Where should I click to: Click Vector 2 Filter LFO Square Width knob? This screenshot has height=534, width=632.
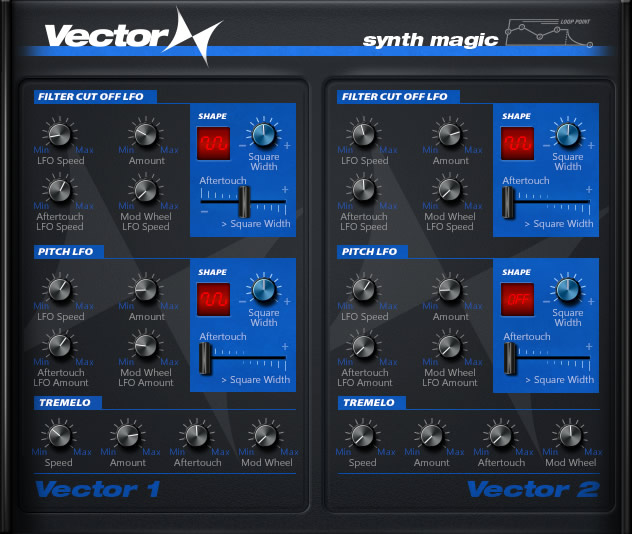(x=568, y=135)
